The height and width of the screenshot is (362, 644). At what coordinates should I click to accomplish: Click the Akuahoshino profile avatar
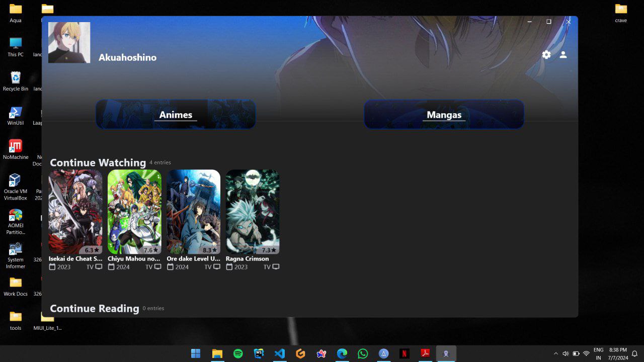coord(69,43)
